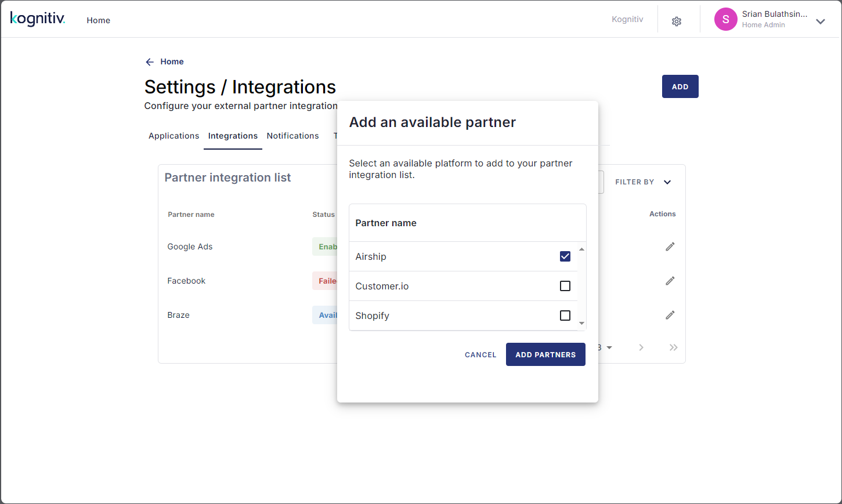This screenshot has width=842, height=504.
Task: Open the Notifications tab
Action: [x=292, y=136]
